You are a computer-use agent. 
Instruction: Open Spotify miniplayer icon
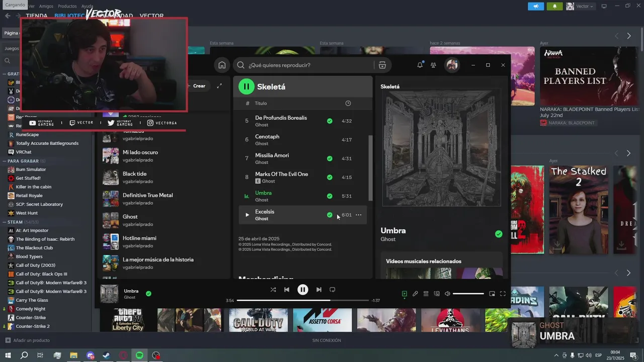click(492, 294)
